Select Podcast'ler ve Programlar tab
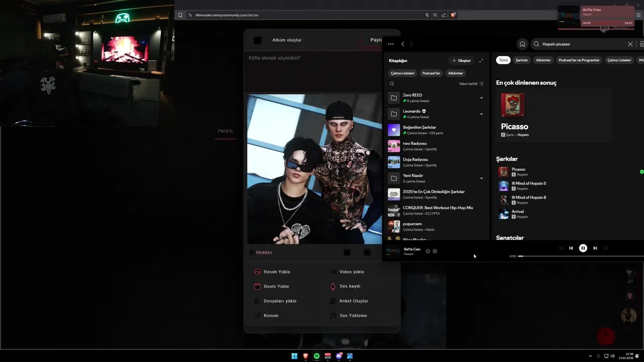The image size is (644, 362). point(579,60)
